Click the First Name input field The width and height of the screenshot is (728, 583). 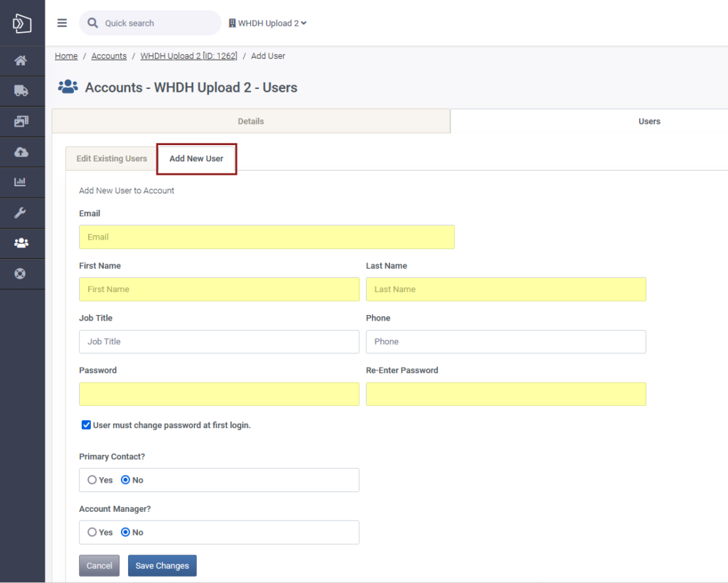click(x=219, y=289)
